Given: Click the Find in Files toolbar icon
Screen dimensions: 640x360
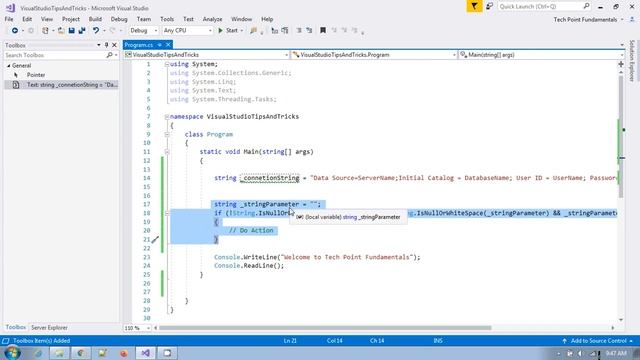Looking at the screenshot, I should [253, 31].
